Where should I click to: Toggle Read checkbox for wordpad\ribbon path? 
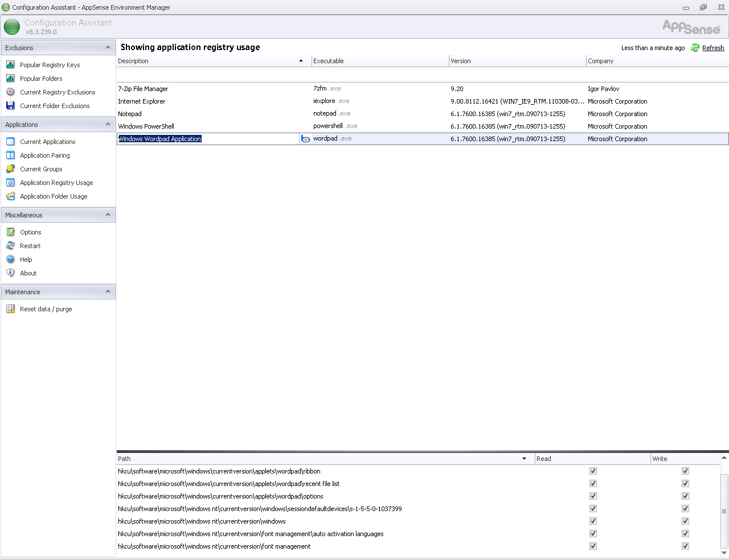click(x=593, y=471)
